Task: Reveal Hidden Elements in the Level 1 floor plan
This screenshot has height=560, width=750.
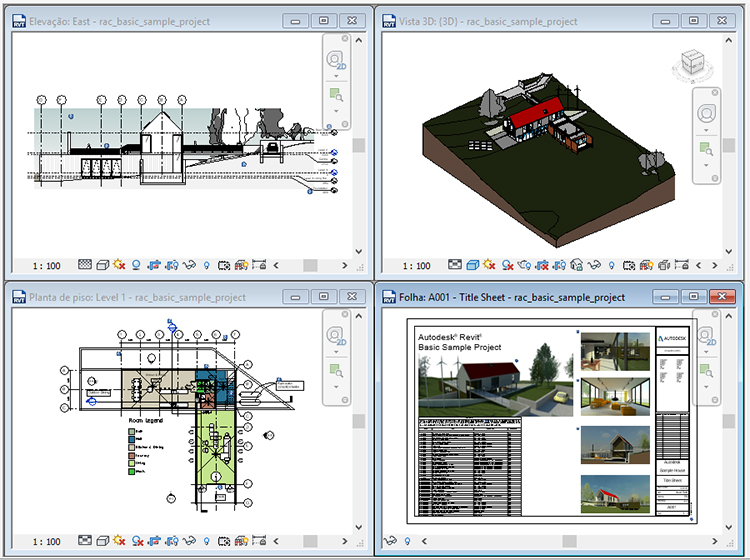Action: coord(207,541)
